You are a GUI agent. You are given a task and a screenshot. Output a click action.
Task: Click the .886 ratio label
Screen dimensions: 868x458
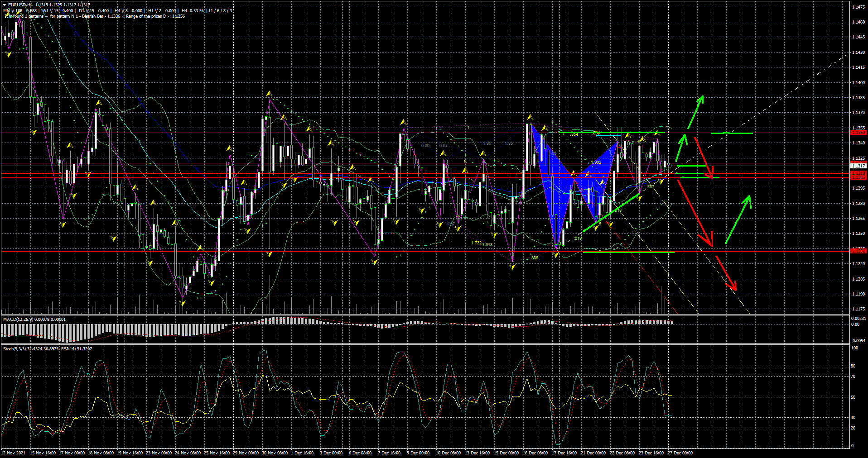pos(534,258)
